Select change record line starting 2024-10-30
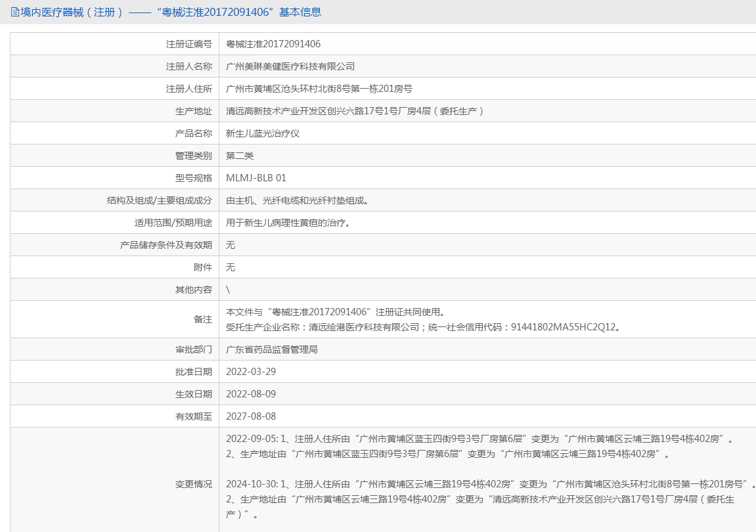 pos(491,484)
